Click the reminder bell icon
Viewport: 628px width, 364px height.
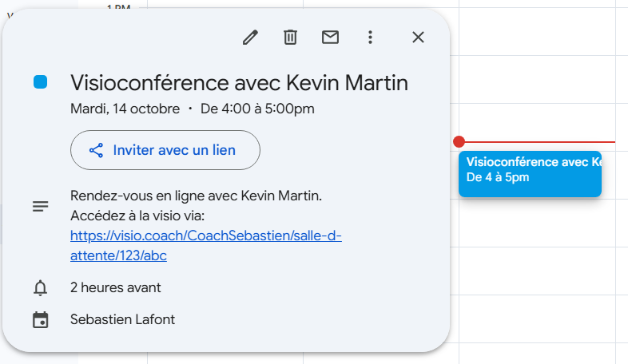tap(41, 288)
